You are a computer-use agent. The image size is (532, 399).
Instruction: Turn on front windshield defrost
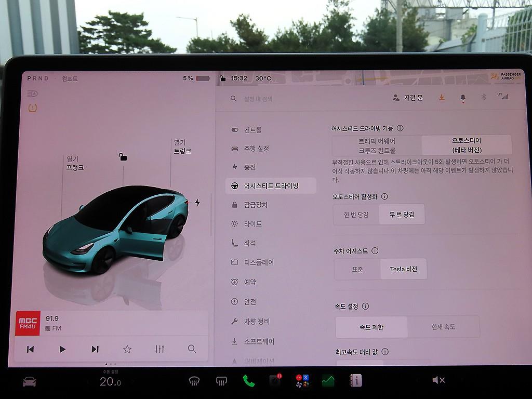(194, 381)
